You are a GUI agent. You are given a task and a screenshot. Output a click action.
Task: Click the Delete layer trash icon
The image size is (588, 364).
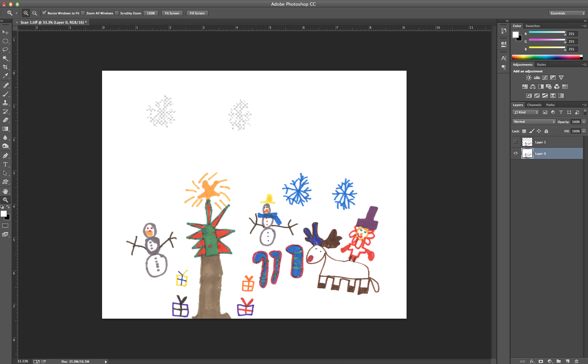(x=576, y=361)
